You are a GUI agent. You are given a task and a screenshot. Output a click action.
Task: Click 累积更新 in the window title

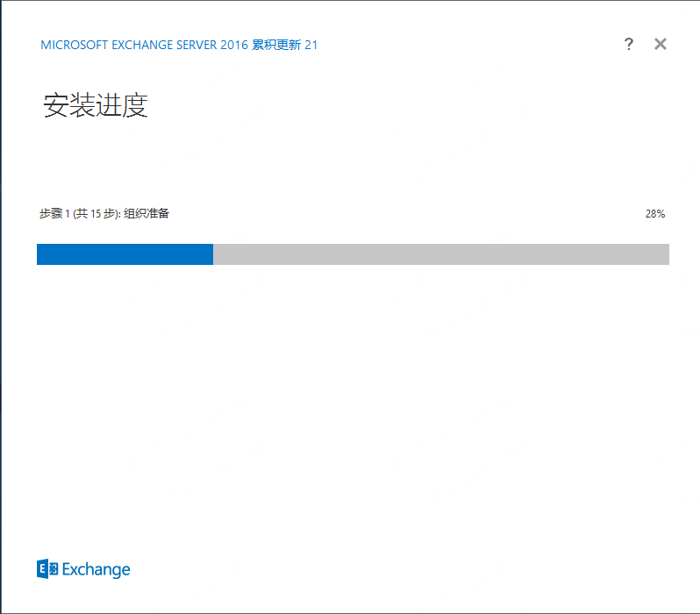(275, 45)
